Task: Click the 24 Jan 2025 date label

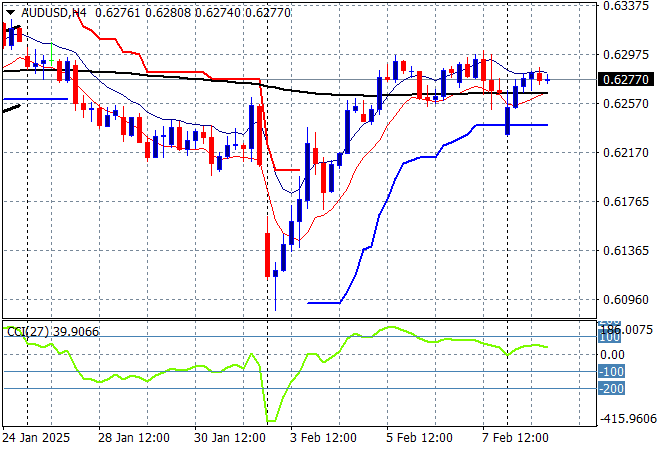Action: (36, 438)
